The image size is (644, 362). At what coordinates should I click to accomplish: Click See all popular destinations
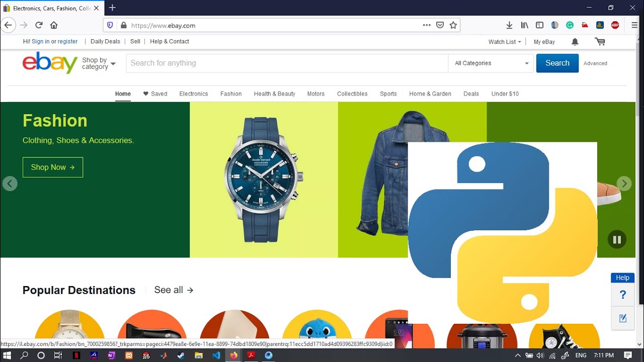(174, 290)
